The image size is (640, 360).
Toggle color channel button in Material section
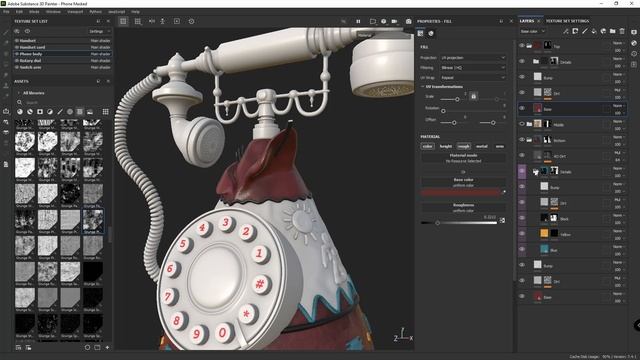[x=427, y=146]
